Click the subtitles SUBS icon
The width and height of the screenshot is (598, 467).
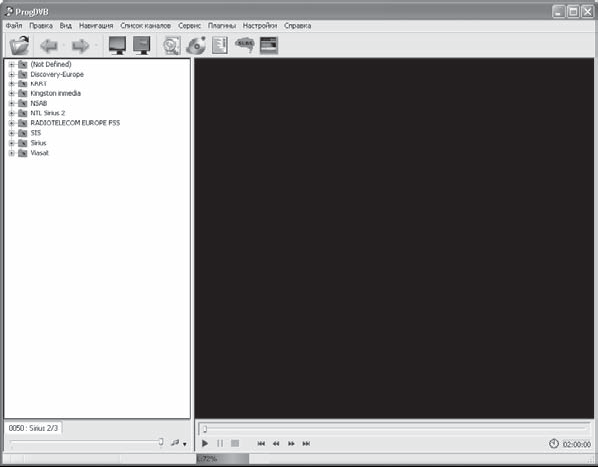point(244,45)
